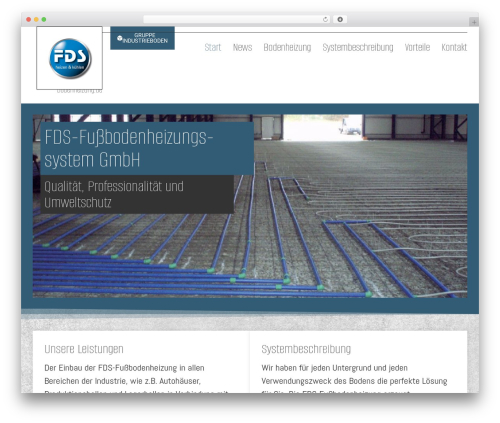500x423 pixels.
Task: Open the Unsere Leistungen heading
Action: (84, 349)
